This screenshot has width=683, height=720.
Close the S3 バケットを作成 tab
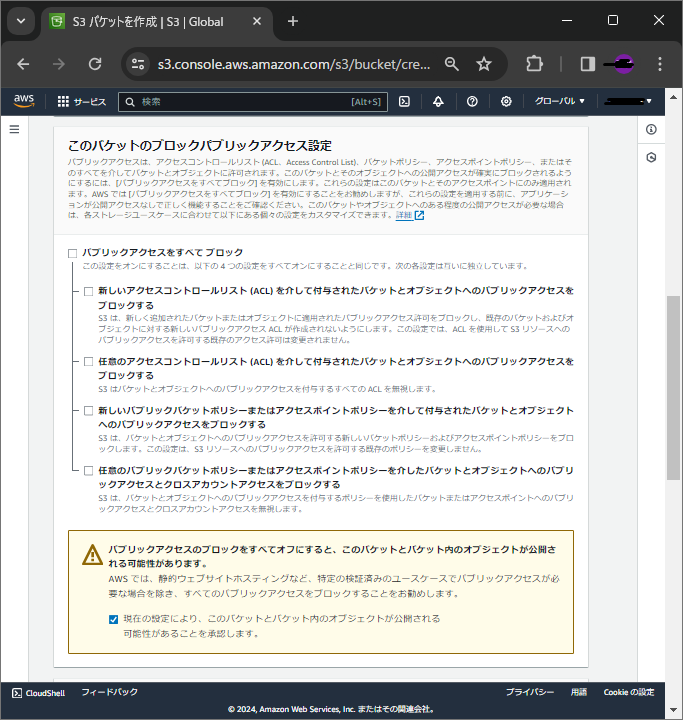click(x=257, y=21)
